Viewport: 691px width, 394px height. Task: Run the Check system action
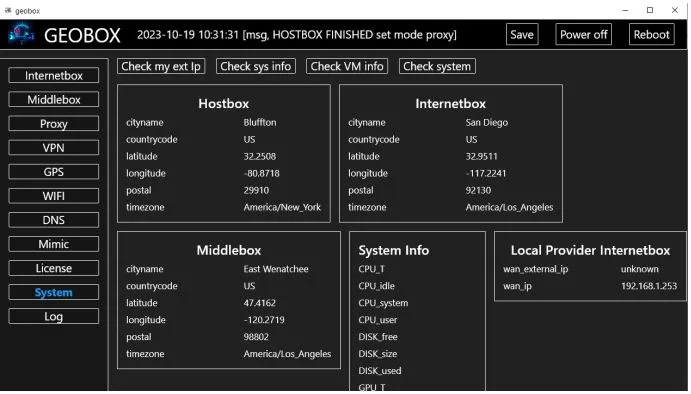click(438, 67)
